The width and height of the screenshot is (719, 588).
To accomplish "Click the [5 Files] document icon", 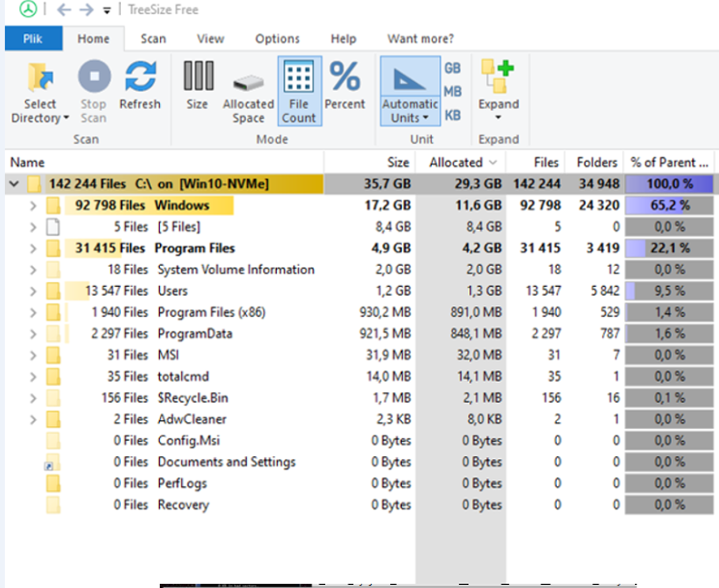I will [x=53, y=227].
